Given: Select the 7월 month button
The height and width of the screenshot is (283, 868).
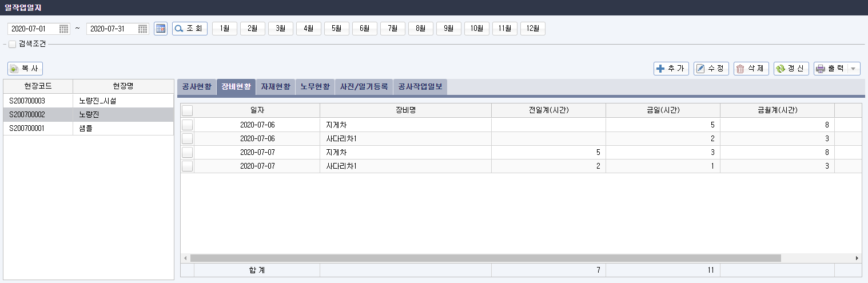Looking at the screenshot, I should pos(393,29).
